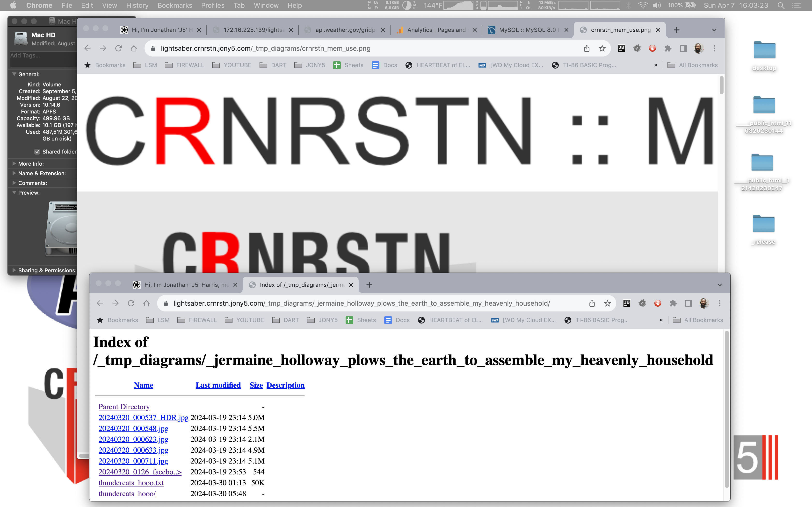Screen dimensions: 812x507
Task: Expand Sharing & Permissions section
Action: click(x=14, y=270)
